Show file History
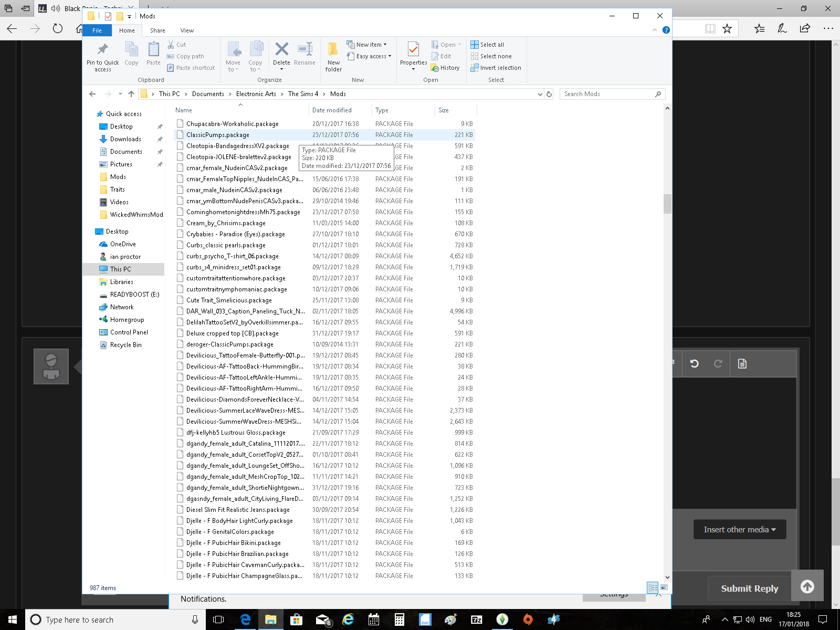This screenshot has height=630, width=840. click(445, 68)
